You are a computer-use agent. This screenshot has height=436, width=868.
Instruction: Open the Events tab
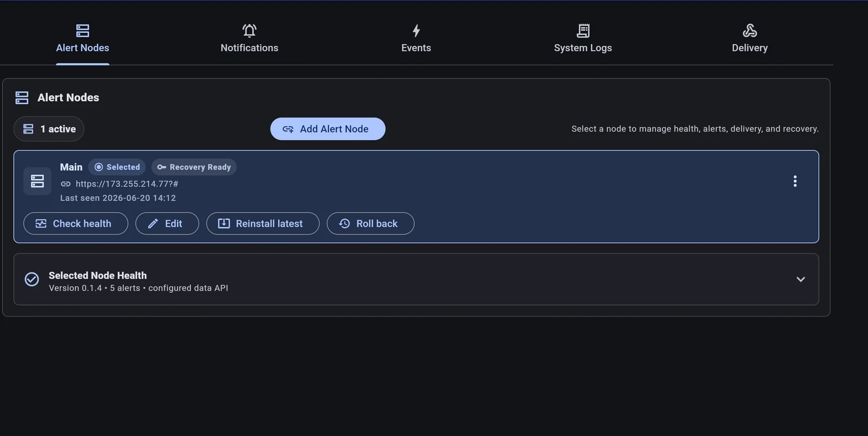[416, 39]
